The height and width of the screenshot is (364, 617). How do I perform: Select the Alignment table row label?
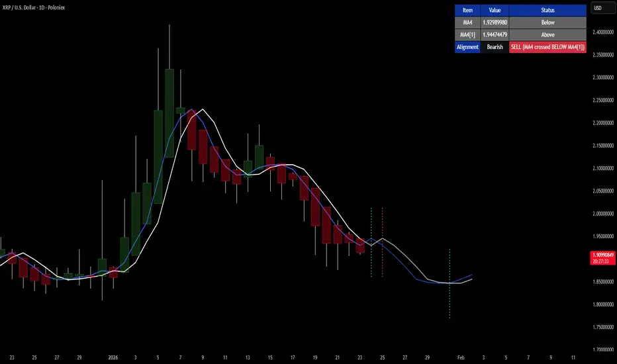click(467, 47)
